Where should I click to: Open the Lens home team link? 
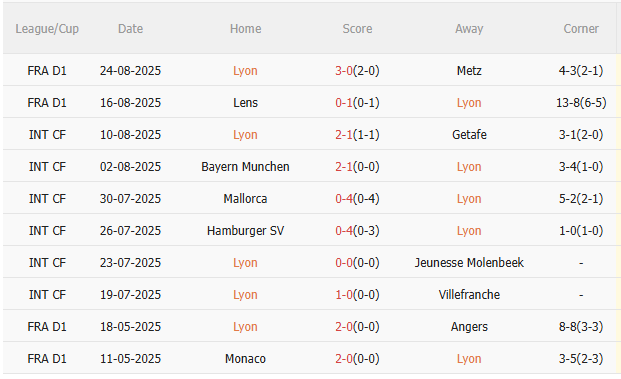point(245,103)
